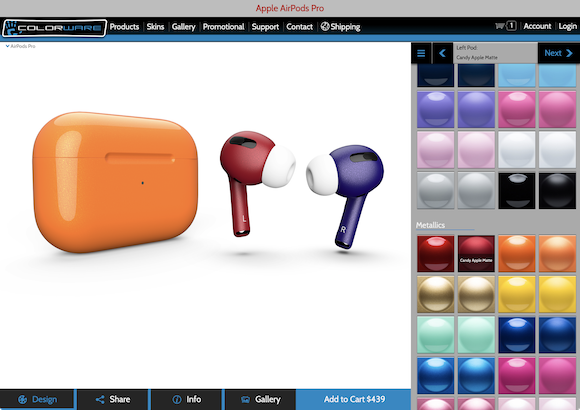Viewport: 580px width, 410px height.
Task: Open the Products menu
Action: [x=124, y=27]
